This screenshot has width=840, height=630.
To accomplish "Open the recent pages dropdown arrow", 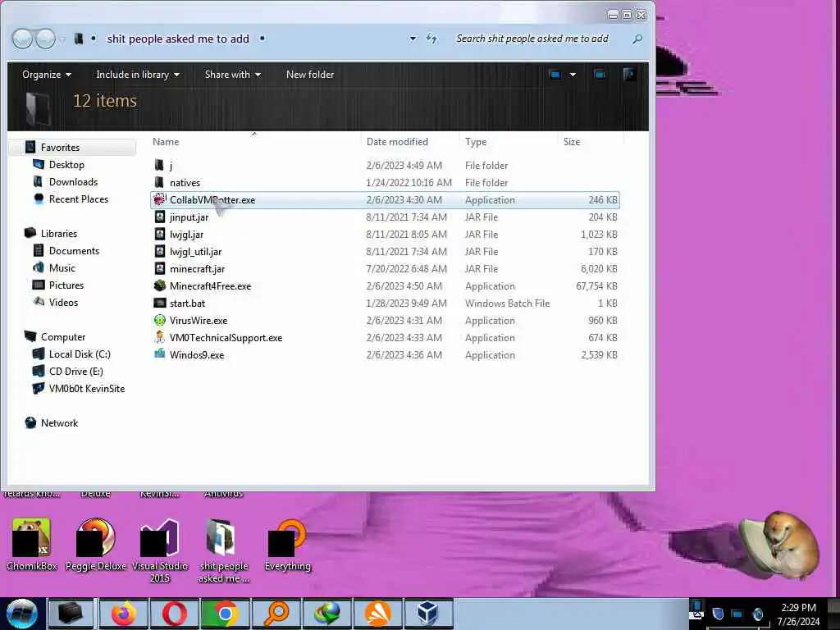I will tap(62, 39).
